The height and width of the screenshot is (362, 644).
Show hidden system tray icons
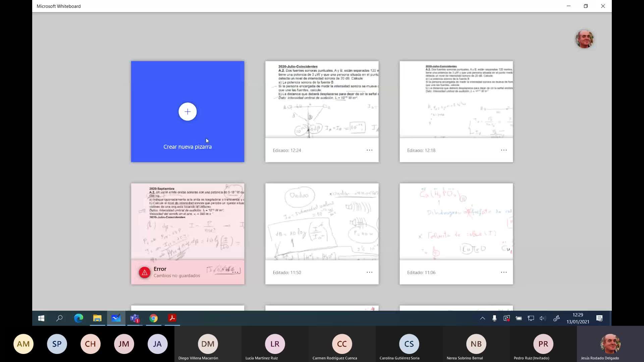(x=482, y=318)
